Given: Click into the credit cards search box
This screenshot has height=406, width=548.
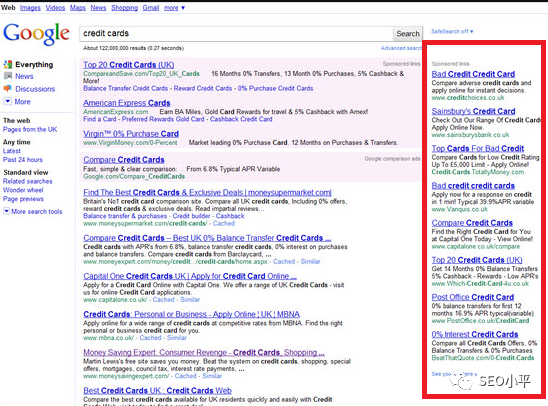Looking at the screenshot, I should 236,34.
